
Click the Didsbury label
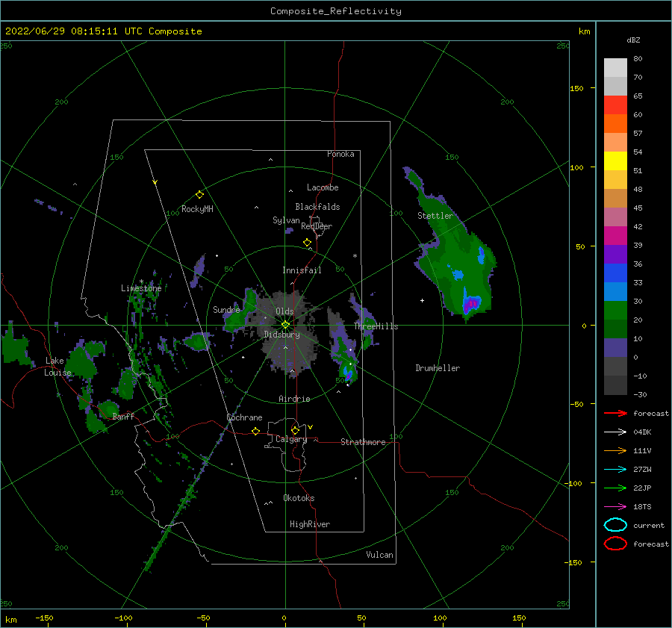[x=282, y=335]
